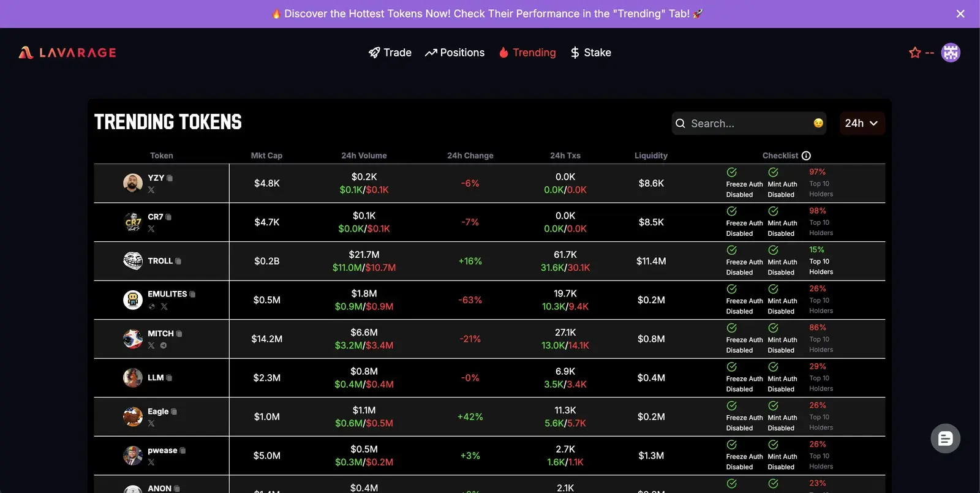Click pwease's $1.3M liquidity value
Screen dimensions: 980x493
click(651, 456)
